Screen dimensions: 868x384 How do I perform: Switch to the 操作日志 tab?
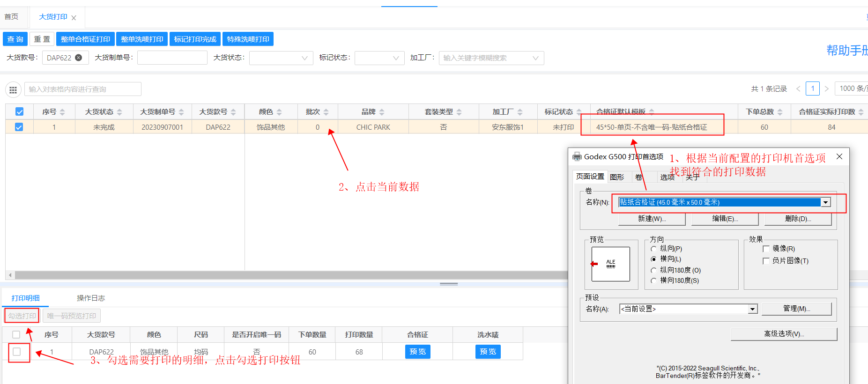click(91, 298)
